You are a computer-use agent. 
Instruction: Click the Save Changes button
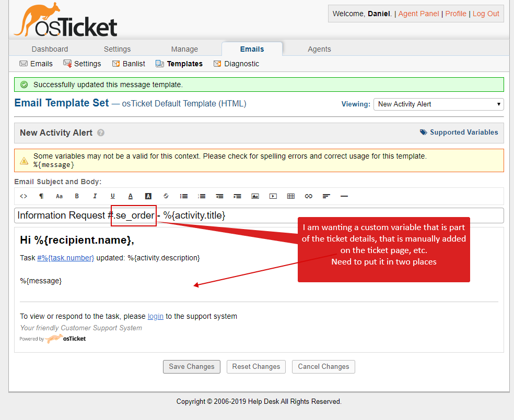(191, 367)
